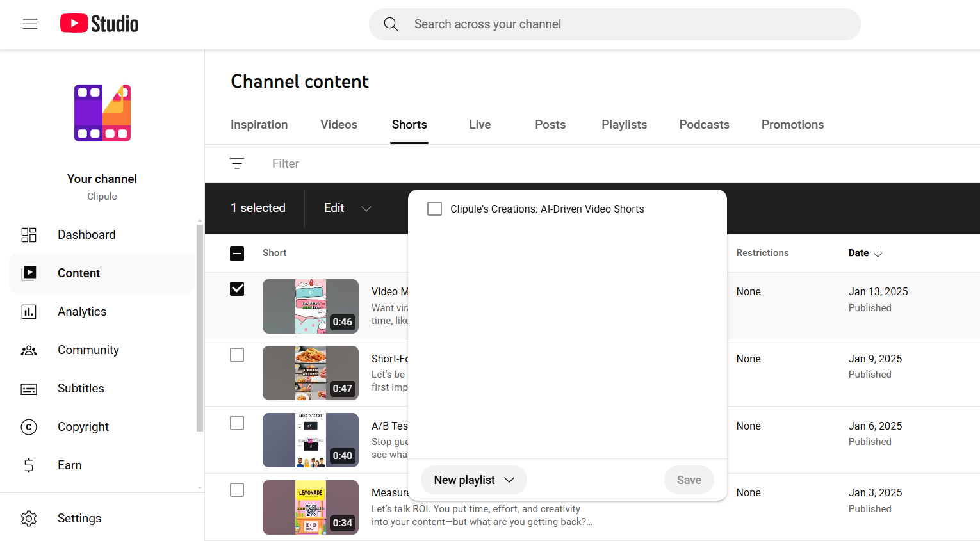The width and height of the screenshot is (980, 541).
Task: Select the 0:40 short's checkbox
Action: pos(237,423)
